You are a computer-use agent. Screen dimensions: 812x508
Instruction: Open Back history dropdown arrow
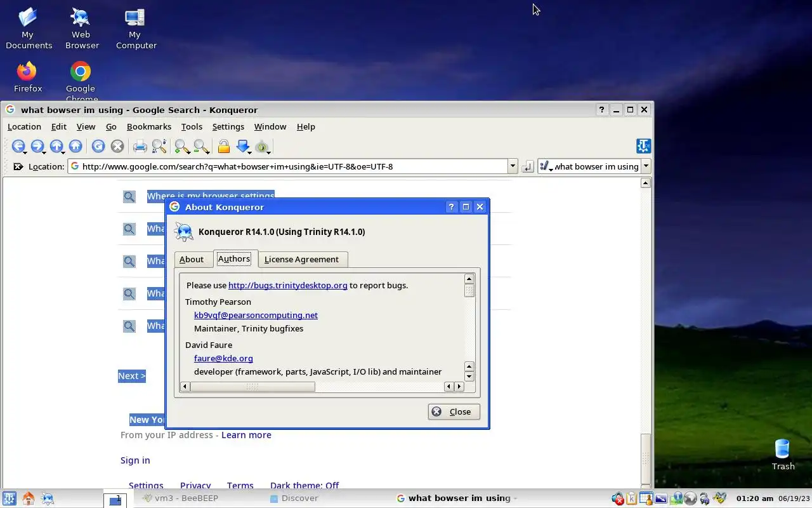[25, 152]
